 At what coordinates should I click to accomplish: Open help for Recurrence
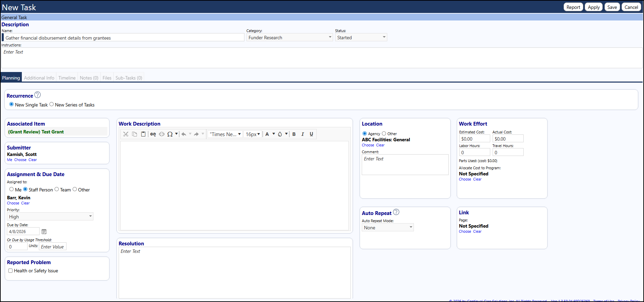pos(38,95)
